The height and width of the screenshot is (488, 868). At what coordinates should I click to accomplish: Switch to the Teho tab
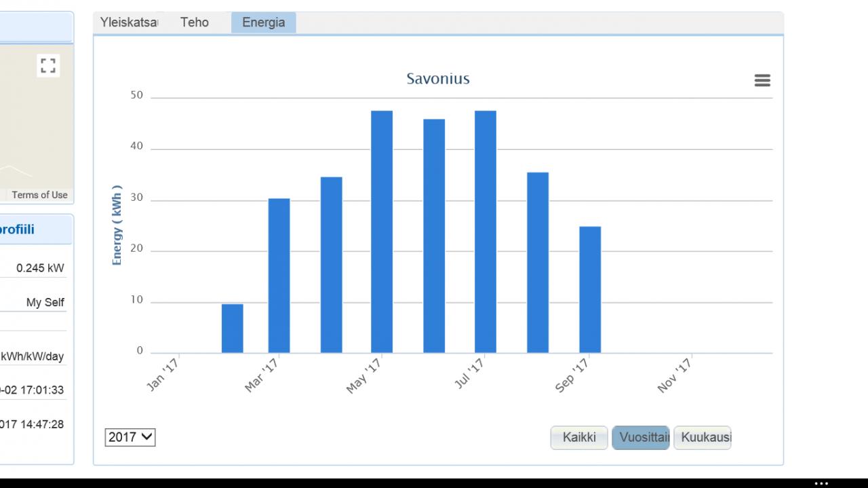point(195,22)
